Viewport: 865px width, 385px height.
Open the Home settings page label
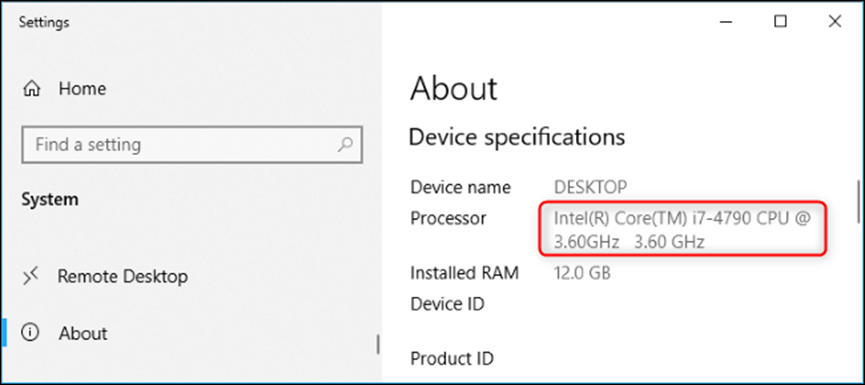[82, 89]
